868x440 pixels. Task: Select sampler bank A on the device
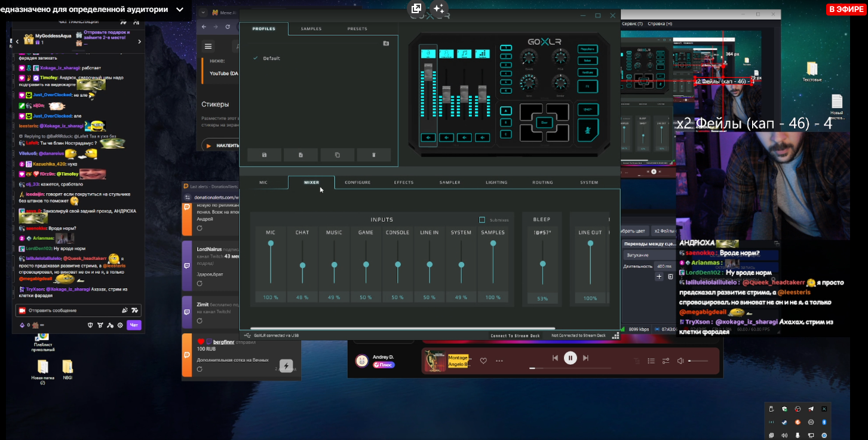506,111
